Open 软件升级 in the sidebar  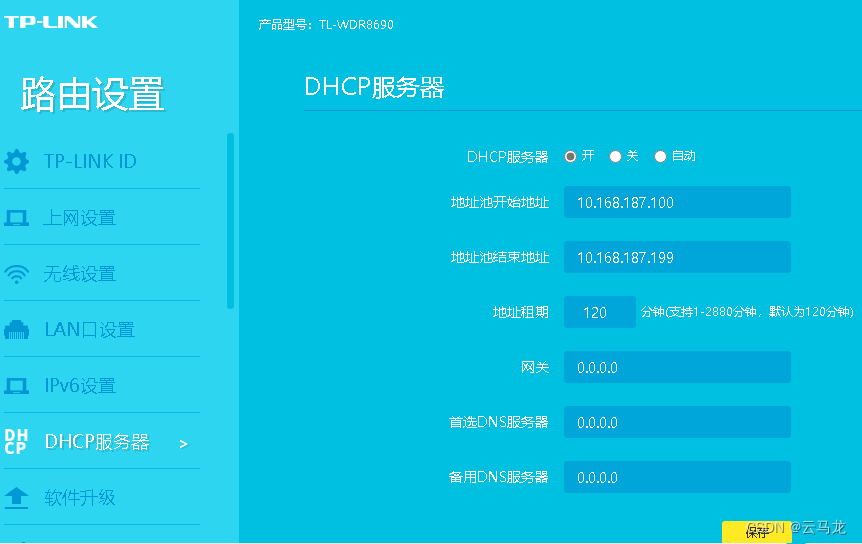pos(102,498)
